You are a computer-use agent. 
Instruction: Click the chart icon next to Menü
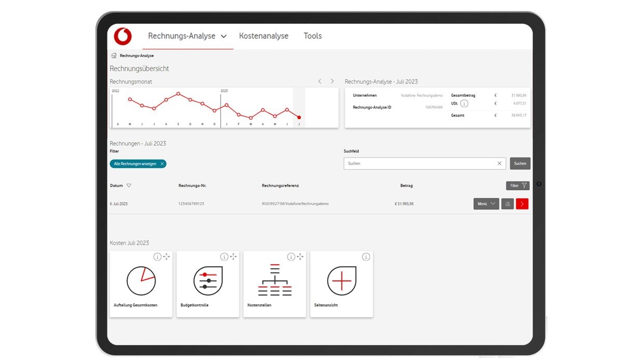507,203
